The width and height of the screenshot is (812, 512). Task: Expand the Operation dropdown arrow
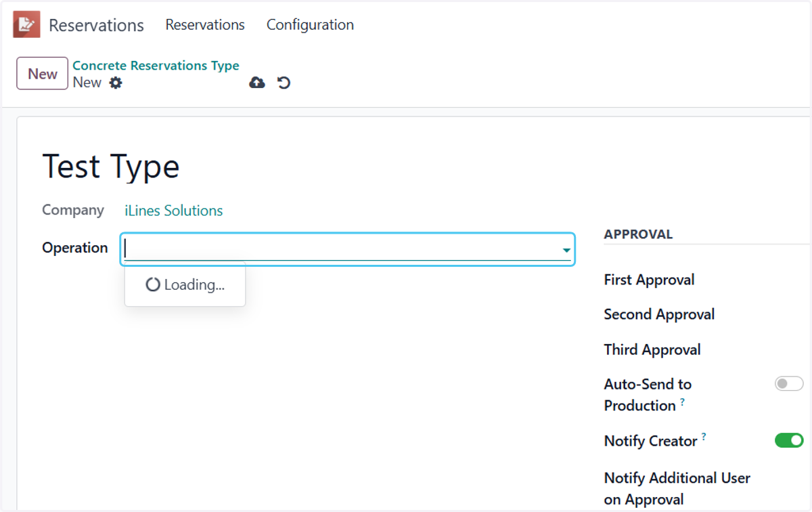coord(566,251)
